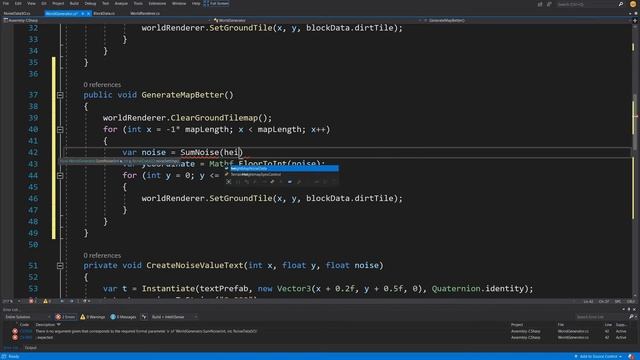The height and width of the screenshot is (360, 640).
Task: Collapse the GenerateMapBetter method at line 37
Action: 60,95
